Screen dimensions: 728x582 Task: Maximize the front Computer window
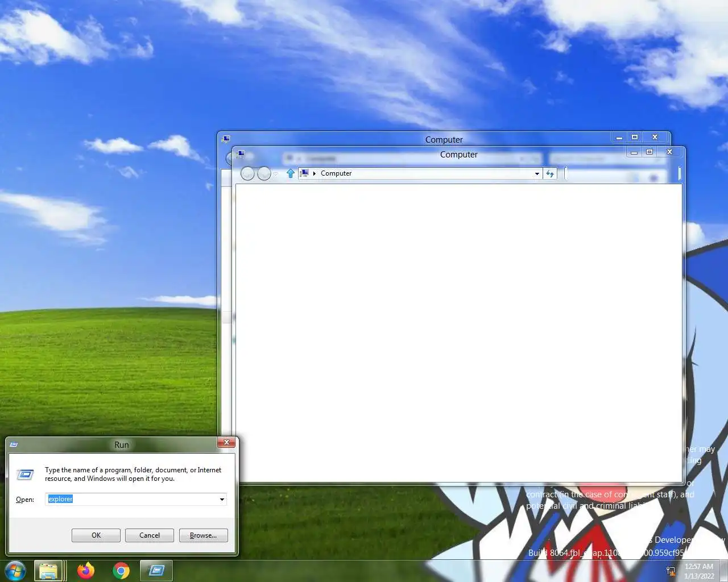(x=650, y=152)
